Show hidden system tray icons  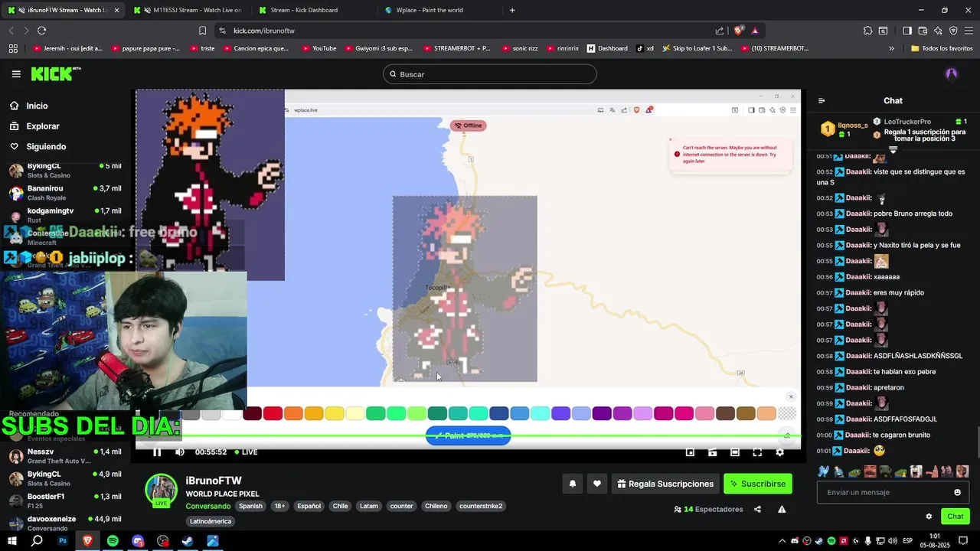[782, 541]
